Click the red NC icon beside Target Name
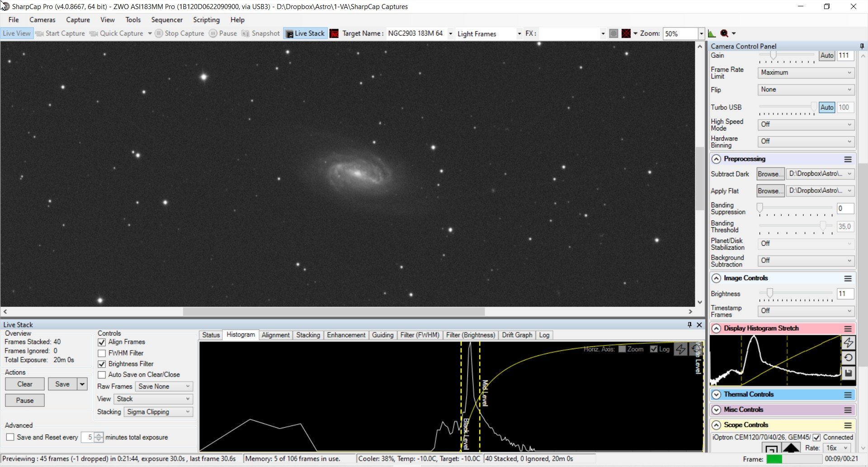The width and height of the screenshot is (868, 467). tap(334, 33)
